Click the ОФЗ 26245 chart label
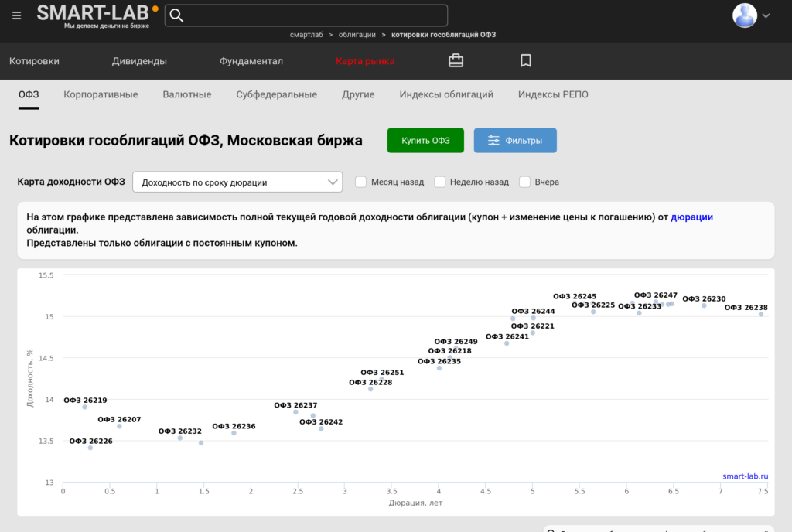Image resolution: width=792 pixels, height=532 pixels. (575, 296)
